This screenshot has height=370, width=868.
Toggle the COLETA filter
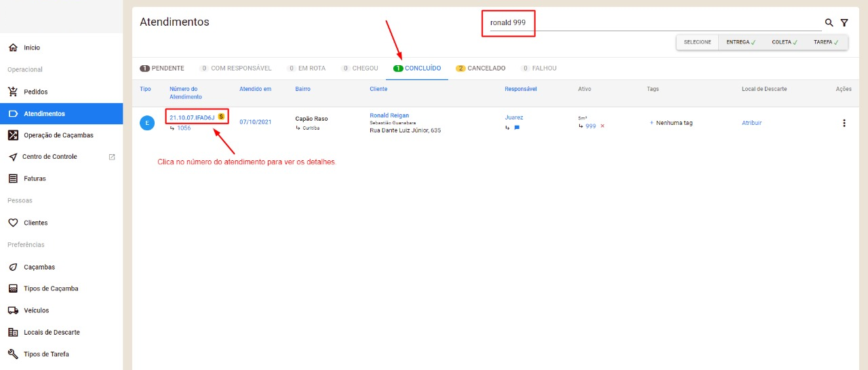click(x=785, y=42)
